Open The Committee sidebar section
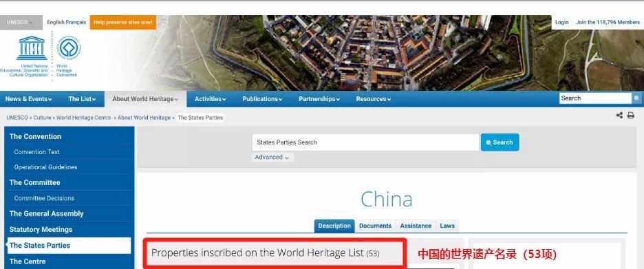This screenshot has height=269, width=644. pyautogui.click(x=35, y=182)
